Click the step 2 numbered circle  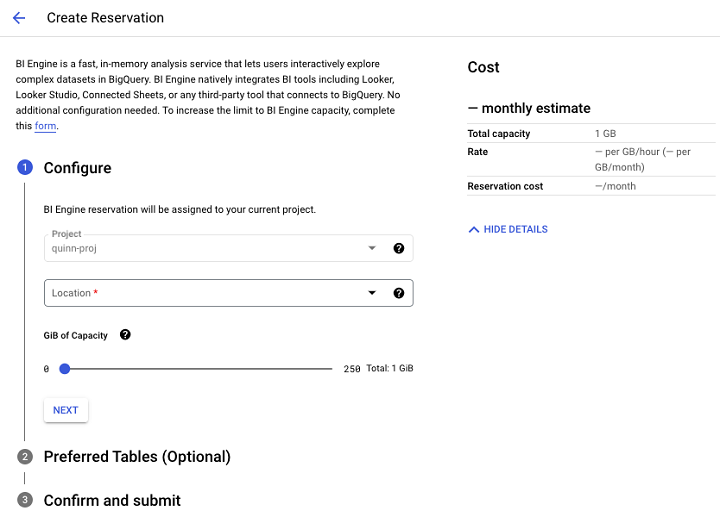click(x=25, y=457)
